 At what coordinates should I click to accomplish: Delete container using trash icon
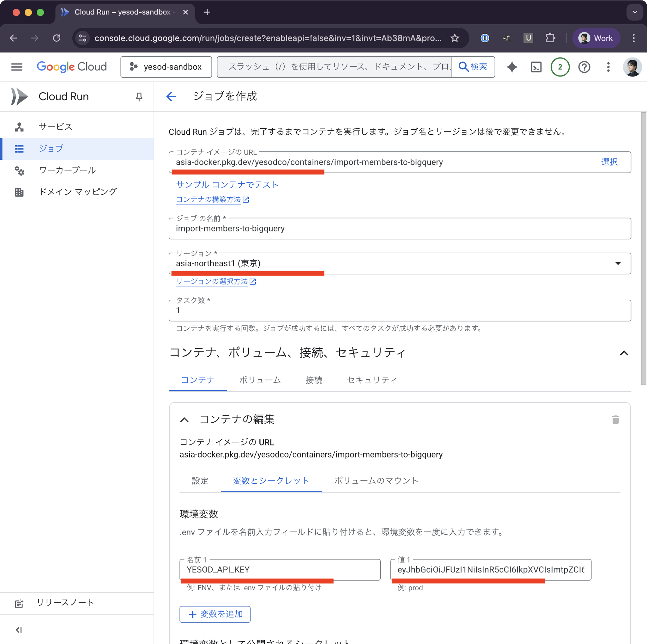615,420
